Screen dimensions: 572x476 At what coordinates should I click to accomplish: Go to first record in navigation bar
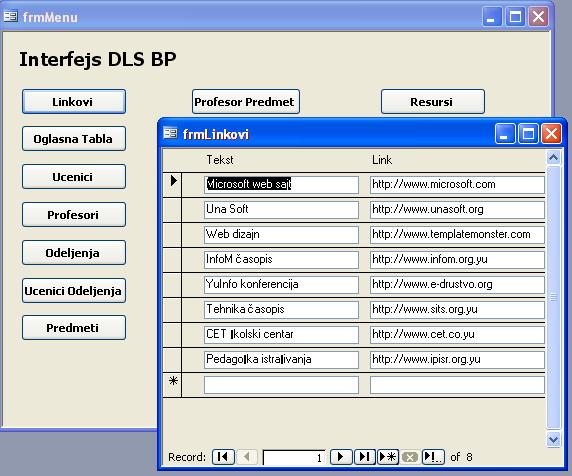223,457
